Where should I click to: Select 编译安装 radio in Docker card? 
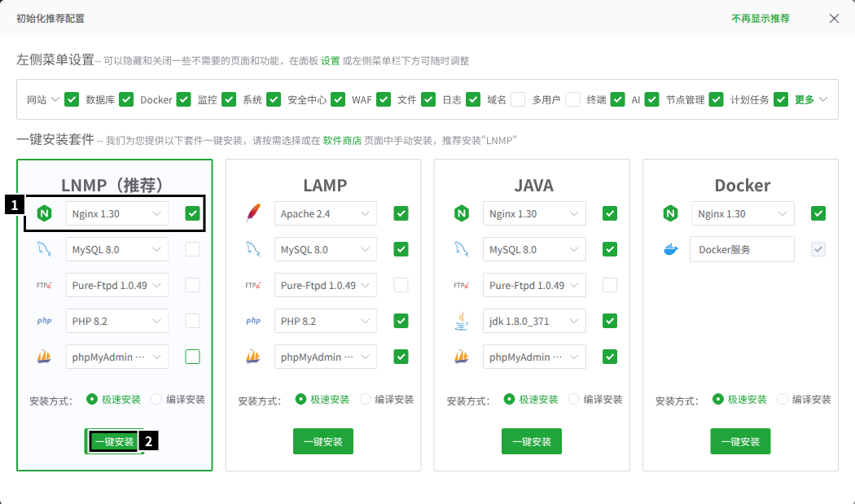pos(783,399)
